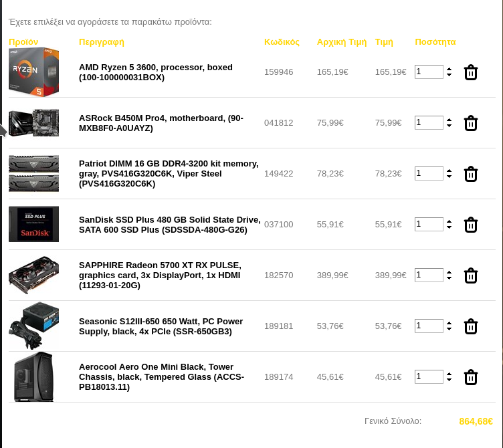Delete SanDisk SSD Plus 480 GB row
The height and width of the screenshot is (448, 503).
471,225
